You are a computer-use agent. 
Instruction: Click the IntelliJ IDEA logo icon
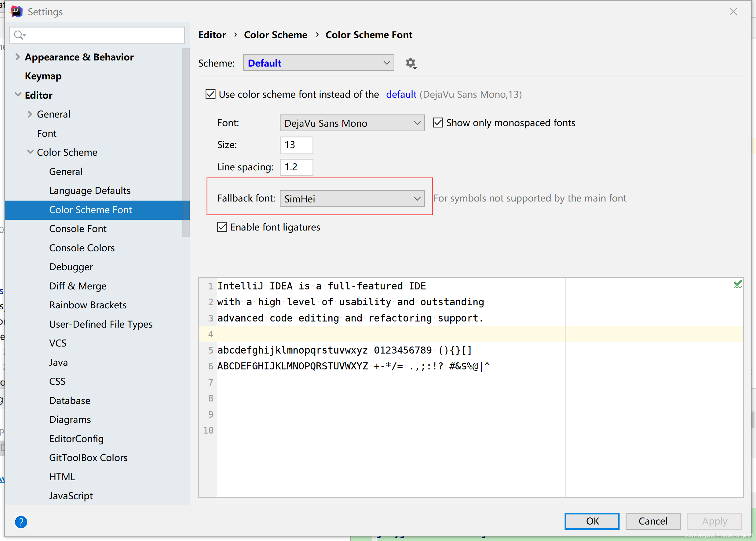click(x=16, y=12)
